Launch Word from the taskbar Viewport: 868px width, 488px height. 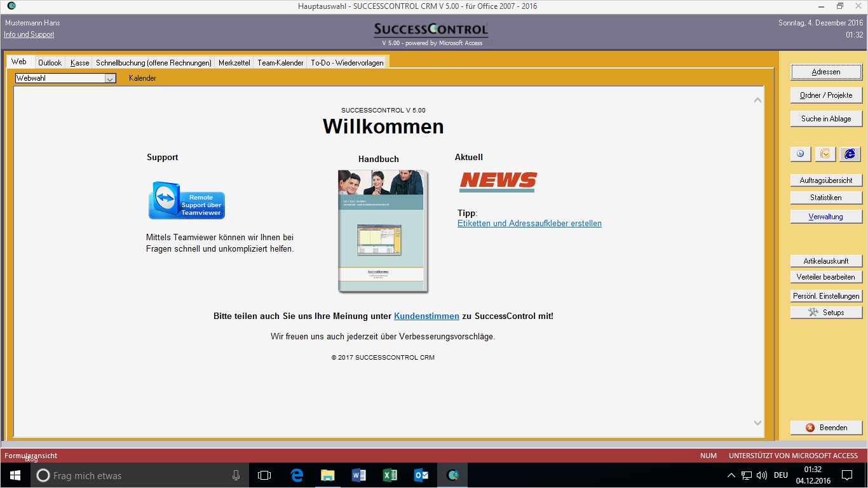coord(359,475)
